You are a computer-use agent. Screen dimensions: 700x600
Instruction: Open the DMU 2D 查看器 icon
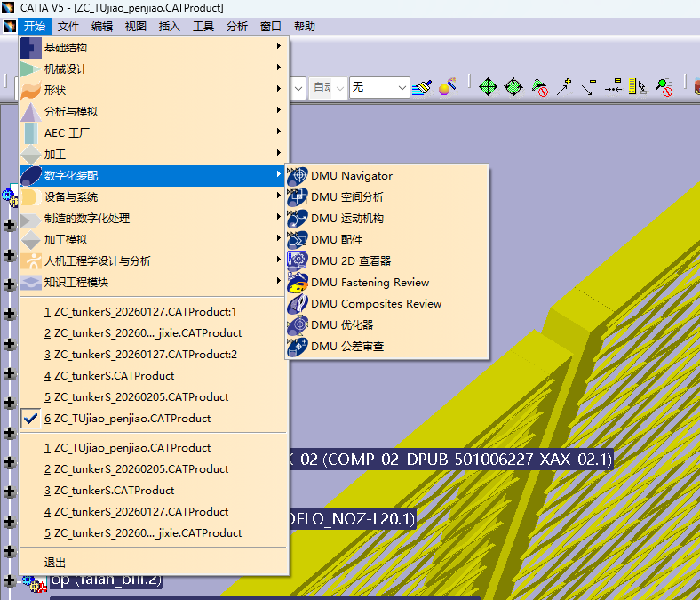click(x=298, y=261)
